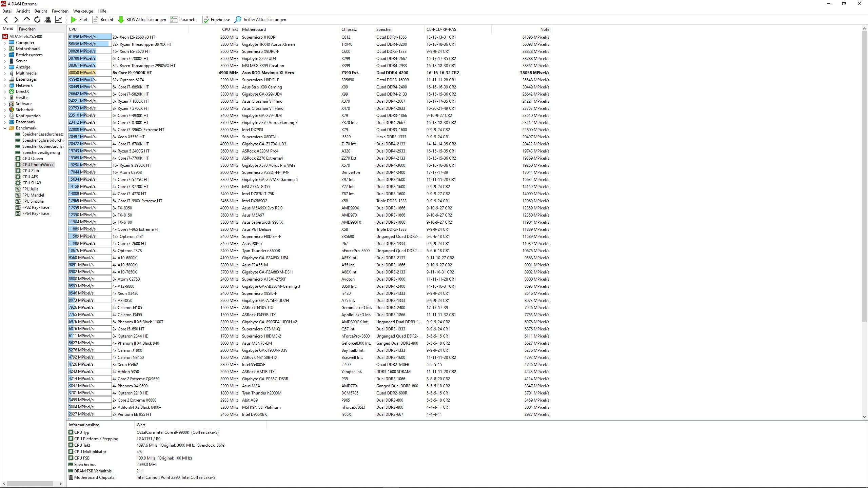Expand the Server tree node

pos(5,61)
